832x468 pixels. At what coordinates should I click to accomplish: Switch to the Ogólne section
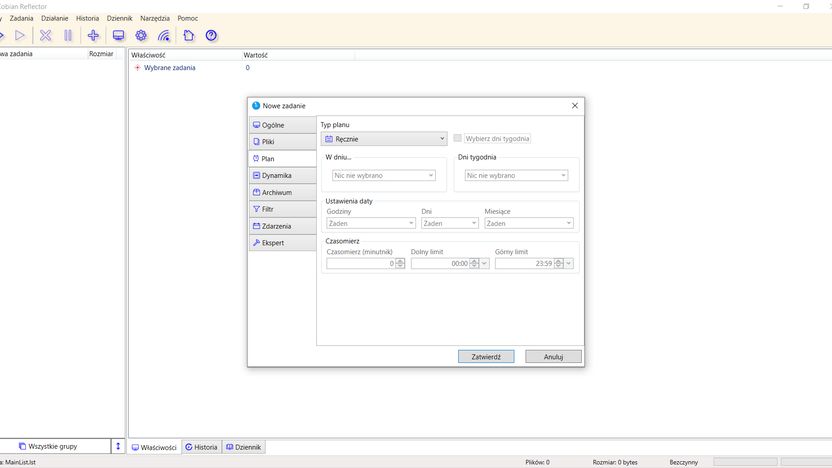[283, 125]
